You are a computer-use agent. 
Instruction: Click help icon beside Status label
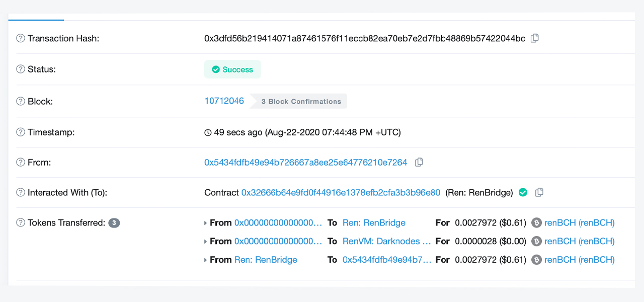pos(21,69)
